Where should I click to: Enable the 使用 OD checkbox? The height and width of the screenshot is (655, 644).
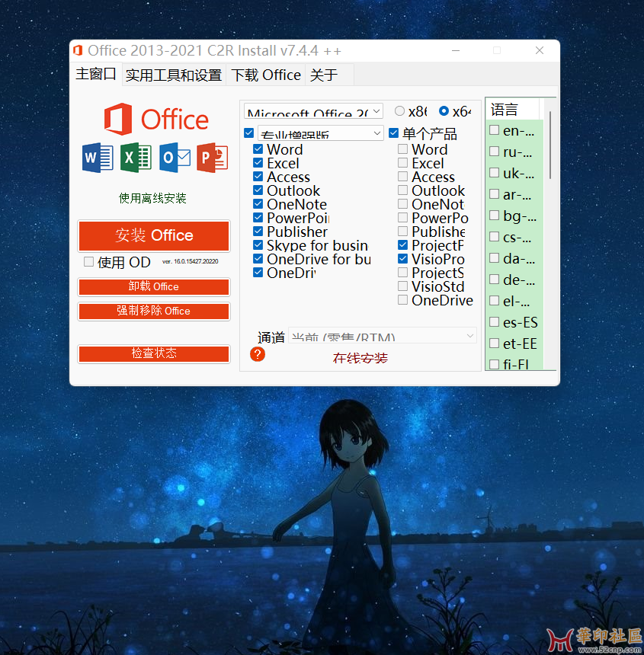(88, 262)
